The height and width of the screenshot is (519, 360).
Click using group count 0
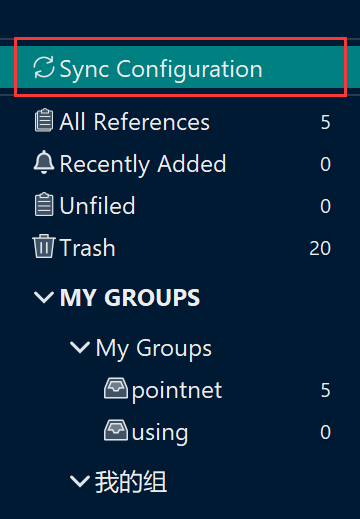coord(326,432)
